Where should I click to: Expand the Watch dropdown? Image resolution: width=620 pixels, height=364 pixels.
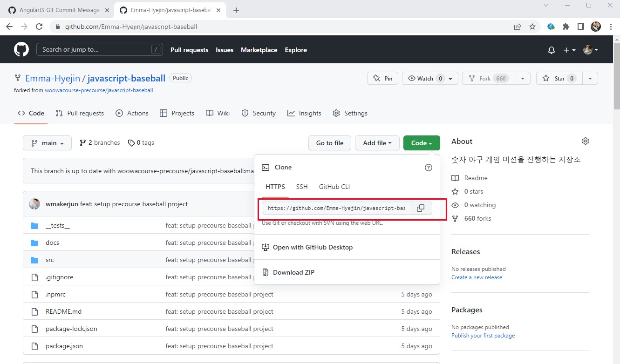[430, 78]
